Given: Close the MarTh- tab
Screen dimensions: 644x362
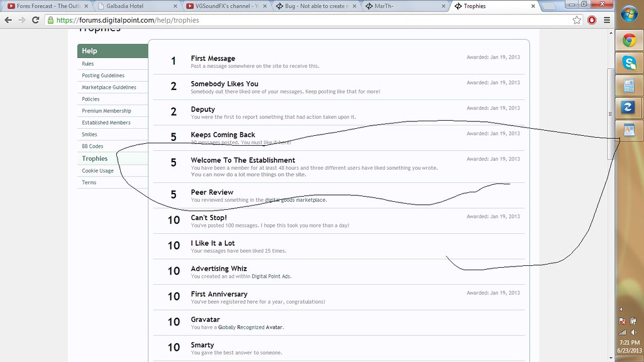Looking at the screenshot, I should point(443,6).
